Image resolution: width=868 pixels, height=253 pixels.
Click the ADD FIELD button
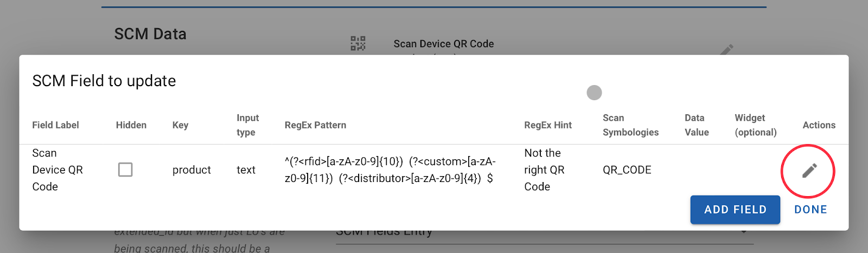coord(735,210)
